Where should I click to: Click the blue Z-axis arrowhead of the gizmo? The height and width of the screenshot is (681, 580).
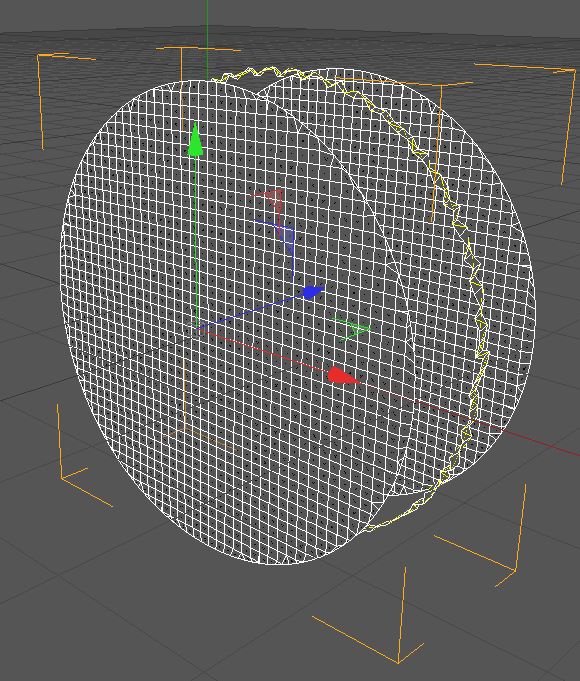coord(313,292)
